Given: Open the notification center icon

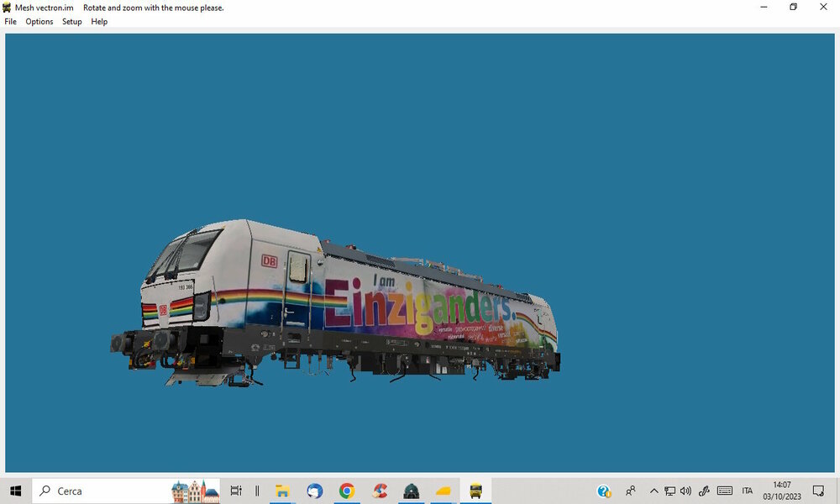Looking at the screenshot, I should click(x=818, y=491).
